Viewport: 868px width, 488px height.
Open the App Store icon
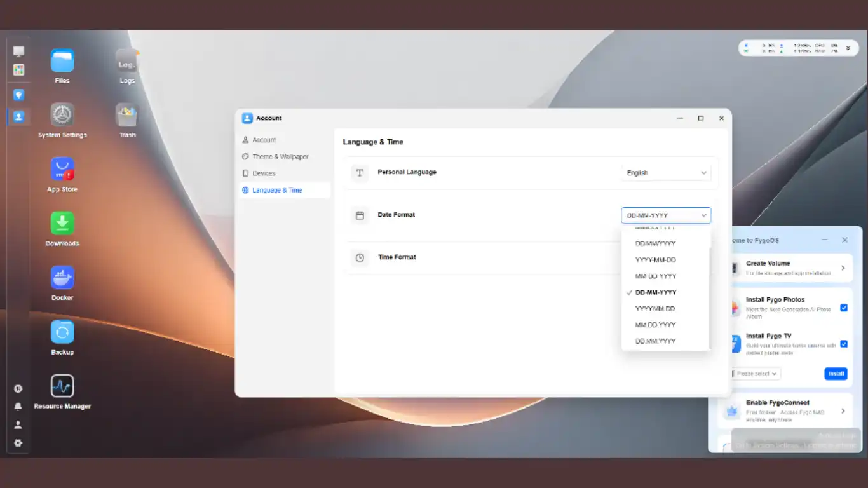tap(62, 170)
